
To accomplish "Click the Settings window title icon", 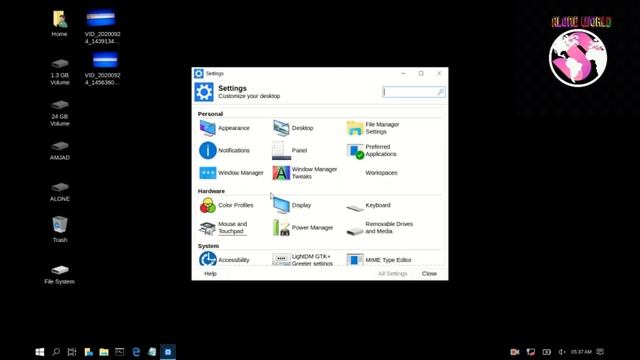I will point(199,73).
